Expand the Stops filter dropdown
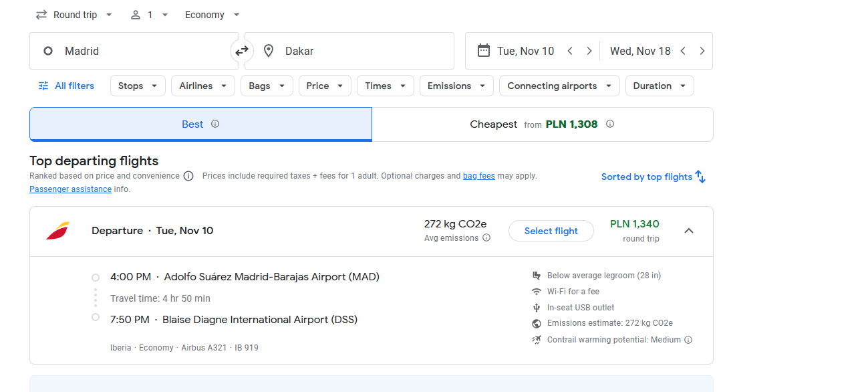 click(x=138, y=86)
